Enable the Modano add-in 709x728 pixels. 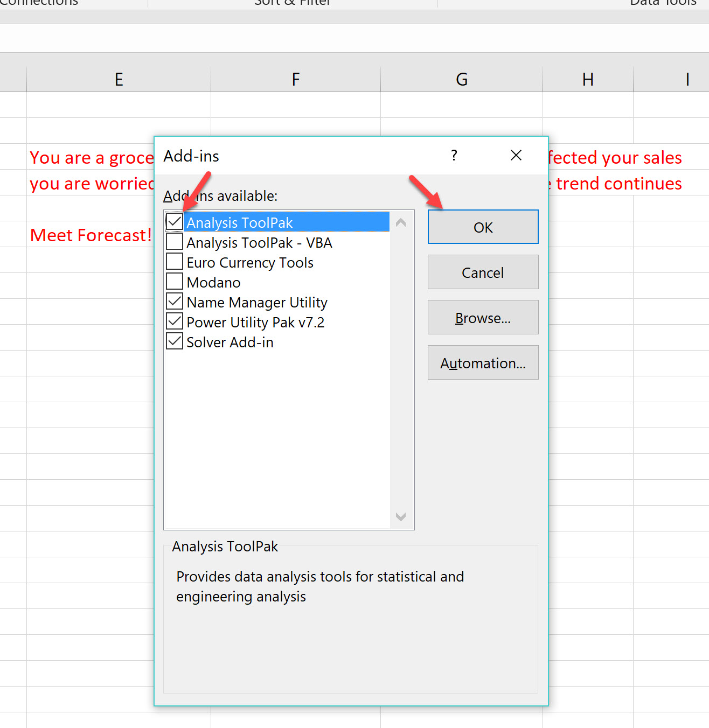click(x=173, y=281)
